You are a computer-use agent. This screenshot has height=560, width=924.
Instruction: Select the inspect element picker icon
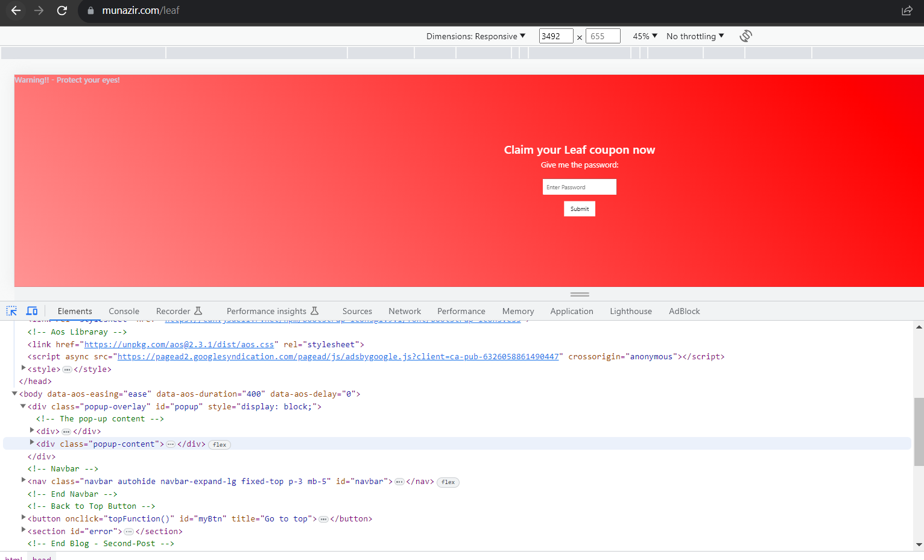point(11,310)
